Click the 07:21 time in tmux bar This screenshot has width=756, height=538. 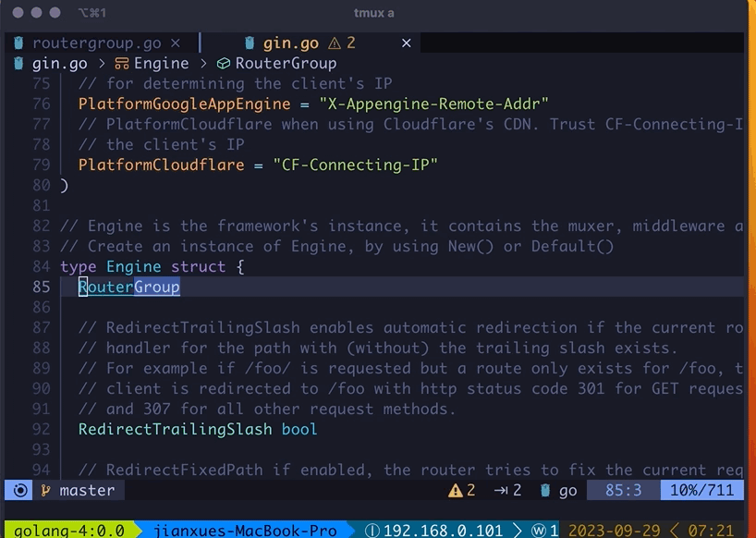tap(711, 531)
